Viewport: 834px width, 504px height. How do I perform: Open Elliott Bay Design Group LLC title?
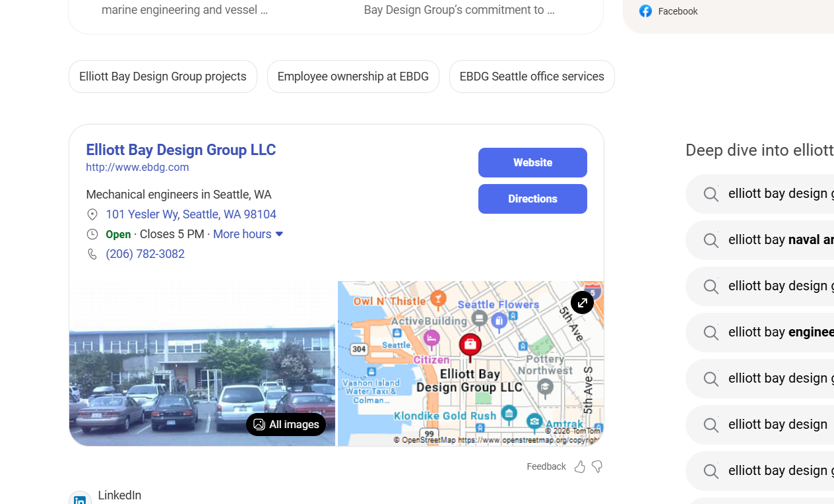click(x=181, y=150)
